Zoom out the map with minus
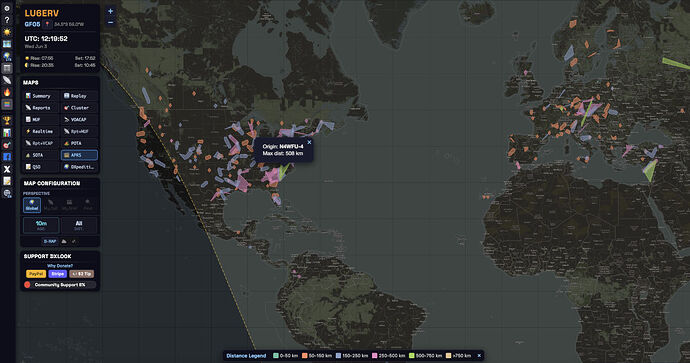Viewport: 690px width, 363px height. tap(110, 22)
